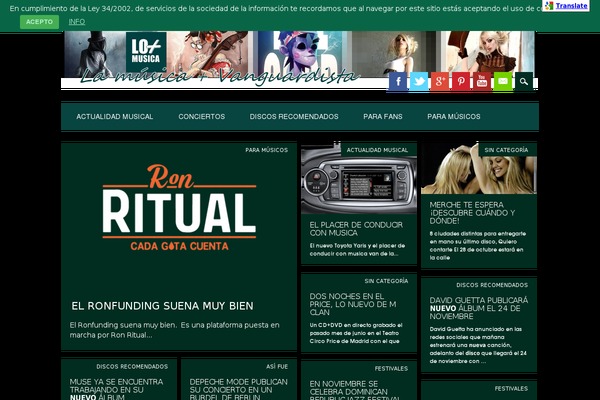Image resolution: width=600 pixels, height=400 pixels.
Task: Click Sin Categoría tag on Merche card
Action: 506,150
